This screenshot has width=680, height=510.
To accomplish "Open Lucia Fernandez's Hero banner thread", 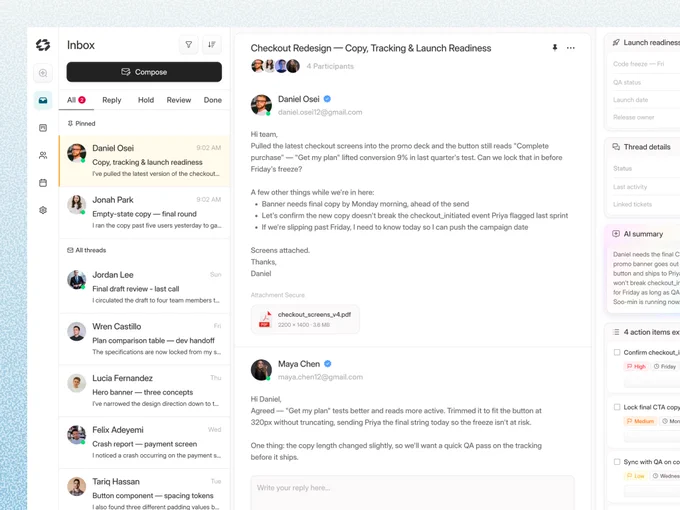I will click(x=144, y=391).
